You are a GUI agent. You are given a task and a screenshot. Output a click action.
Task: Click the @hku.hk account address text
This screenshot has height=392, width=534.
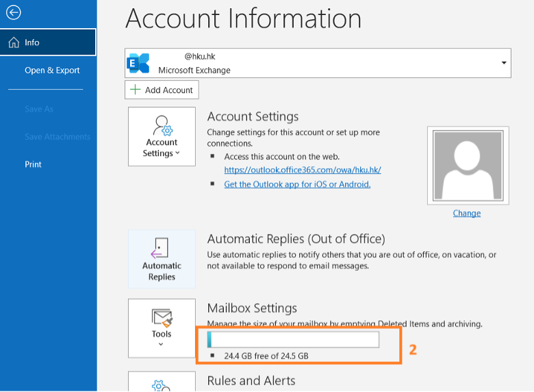point(200,57)
